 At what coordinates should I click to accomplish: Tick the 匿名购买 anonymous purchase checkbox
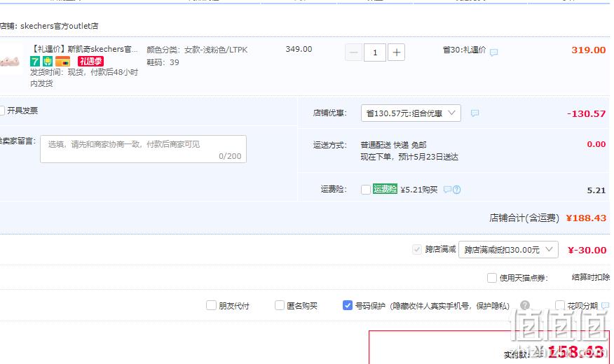point(279,305)
